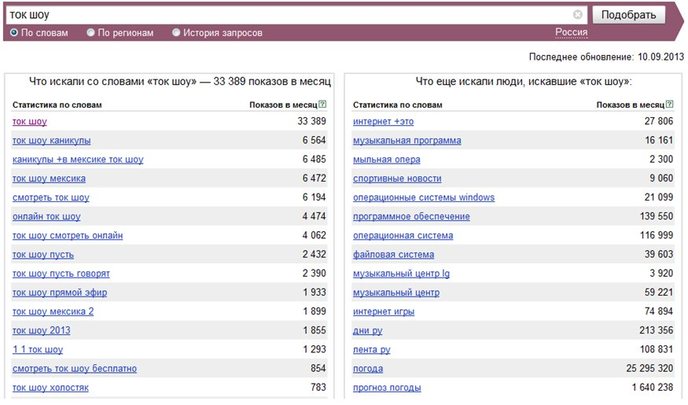Click help icon beside left 'Показов в месяц'
The image size is (688, 405).
pyautogui.click(x=322, y=104)
